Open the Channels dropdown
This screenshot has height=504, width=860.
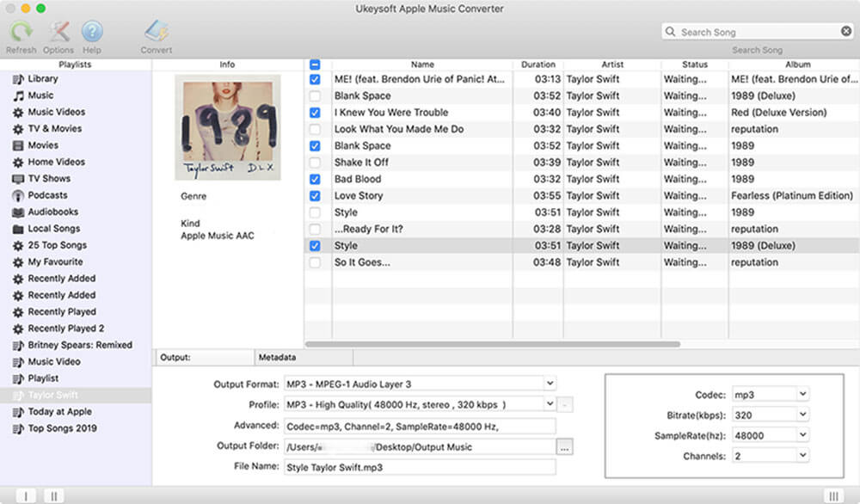click(x=802, y=455)
